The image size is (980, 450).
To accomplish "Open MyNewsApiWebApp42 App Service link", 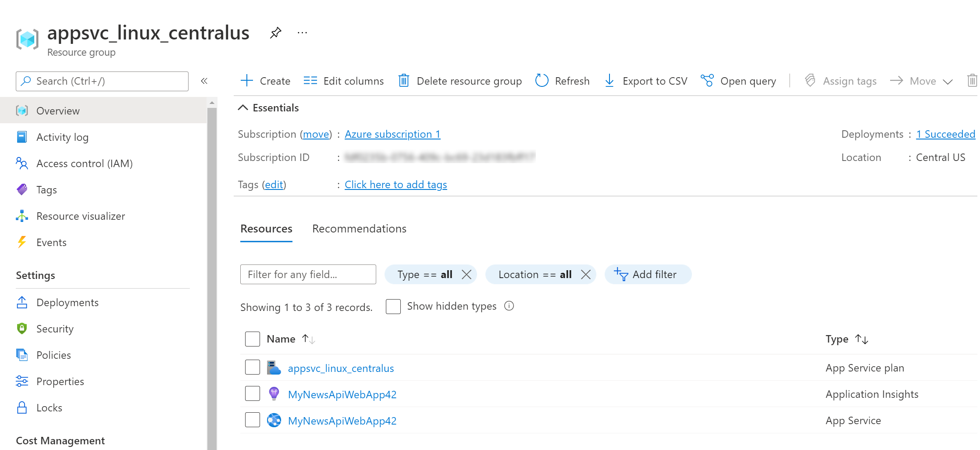I will 342,421.
